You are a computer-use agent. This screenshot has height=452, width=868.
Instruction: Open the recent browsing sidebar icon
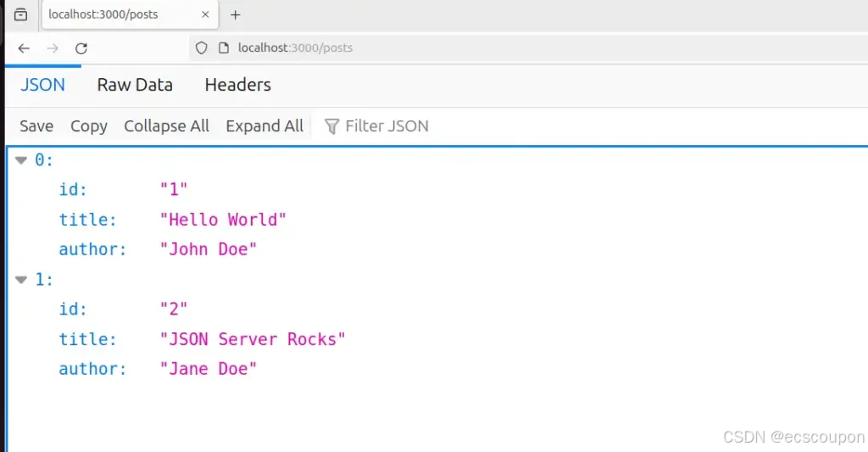[x=20, y=14]
